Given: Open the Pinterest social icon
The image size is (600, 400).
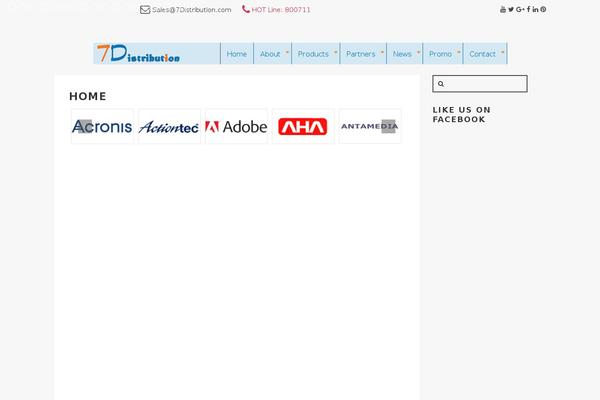Looking at the screenshot, I should tap(543, 9).
